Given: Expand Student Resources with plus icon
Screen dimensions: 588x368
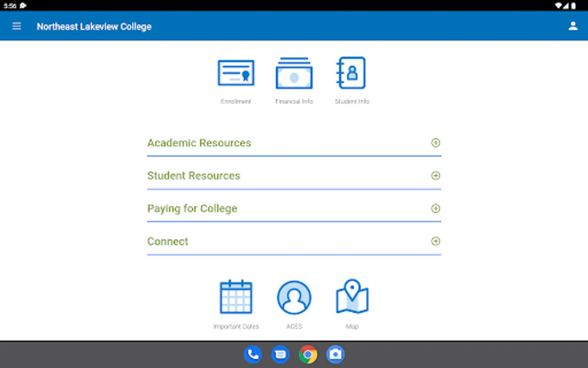Looking at the screenshot, I should [436, 175].
